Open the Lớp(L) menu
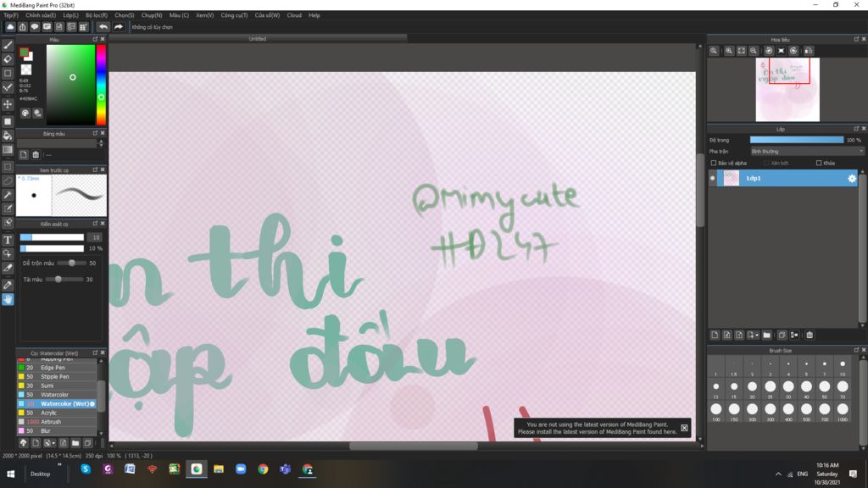This screenshot has width=868, height=488. pyautogui.click(x=70, y=15)
